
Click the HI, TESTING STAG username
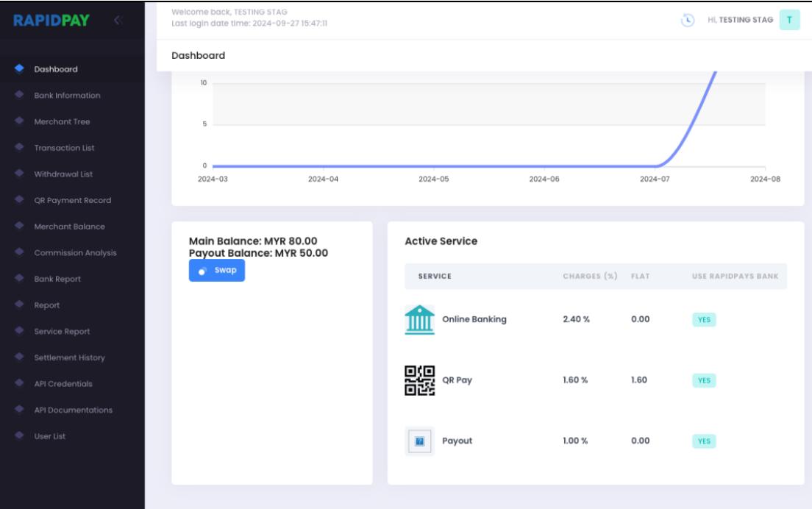[x=739, y=20]
